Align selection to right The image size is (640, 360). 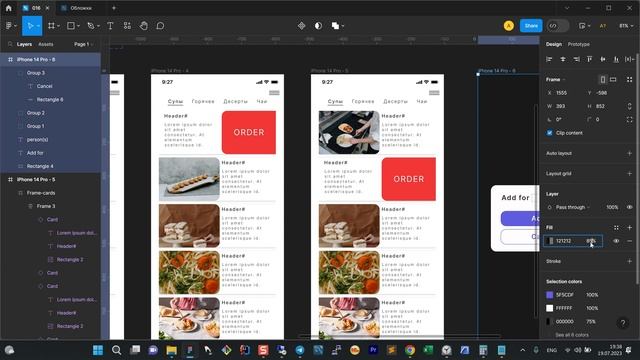pyautogui.click(x=576, y=59)
